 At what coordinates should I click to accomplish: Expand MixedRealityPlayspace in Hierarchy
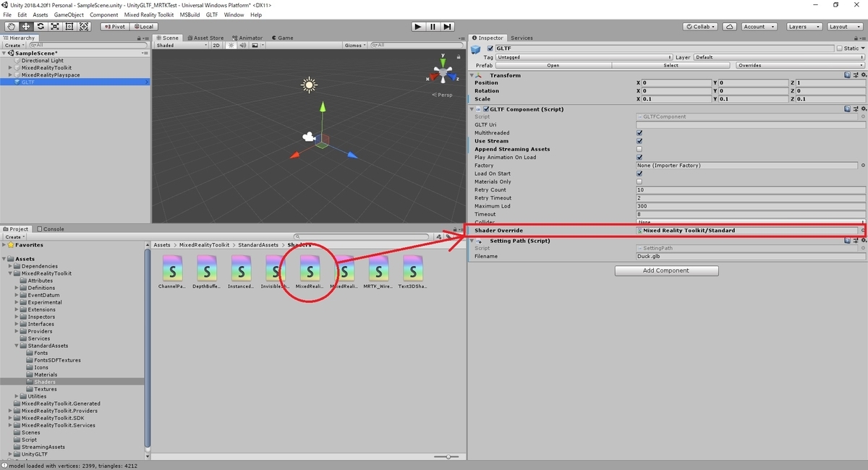tap(10, 75)
